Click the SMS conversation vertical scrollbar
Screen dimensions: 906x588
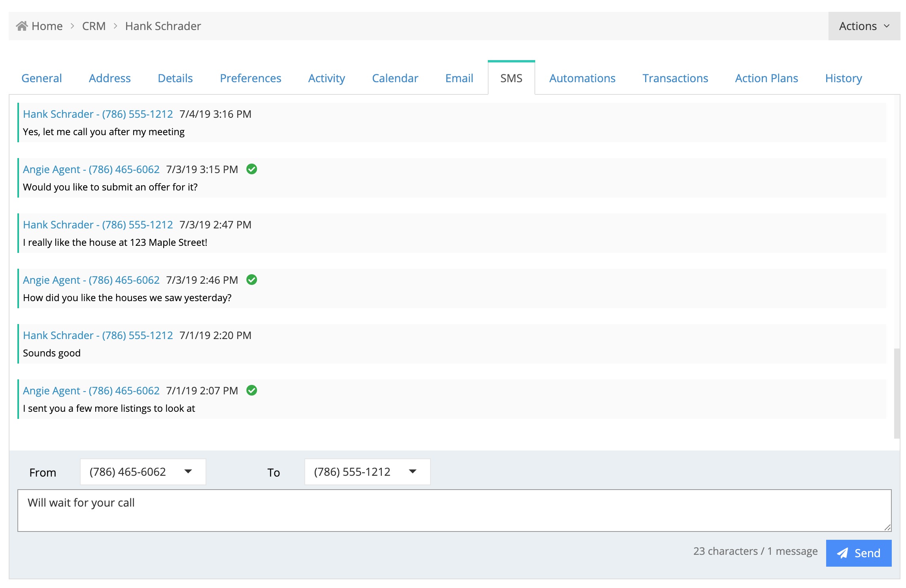click(x=897, y=393)
